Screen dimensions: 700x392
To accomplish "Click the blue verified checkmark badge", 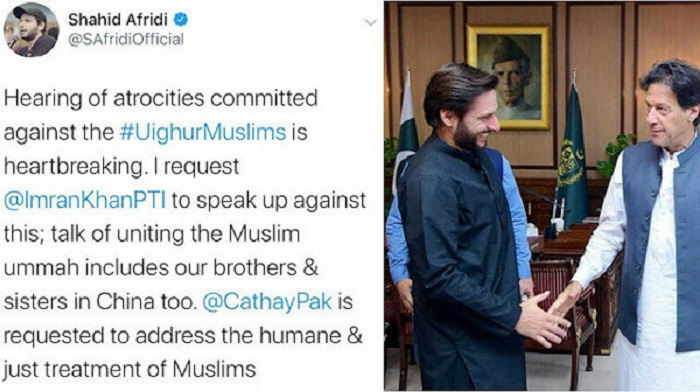I will point(180,20).
